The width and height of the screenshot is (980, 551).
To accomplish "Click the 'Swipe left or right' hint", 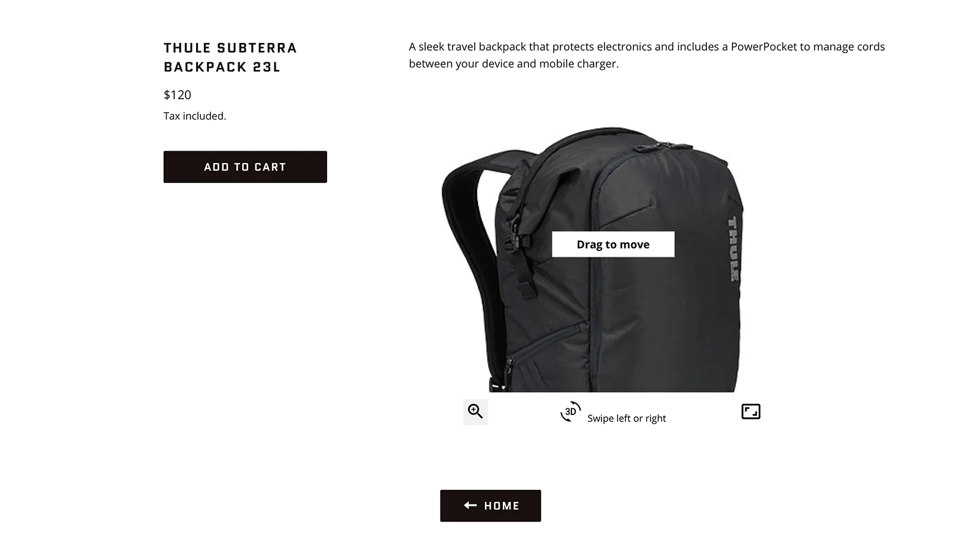I will [x=627, y=418].
